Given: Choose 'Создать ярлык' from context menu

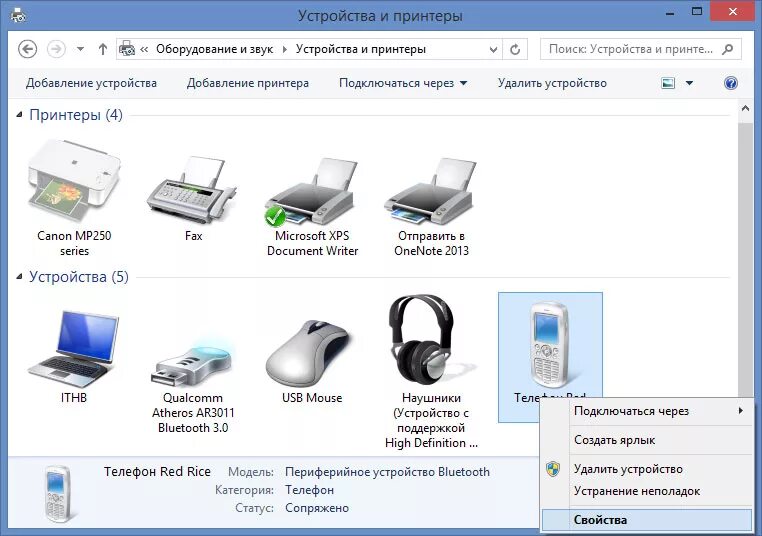Looking at the screenshot, I should [x=647, y=440].
